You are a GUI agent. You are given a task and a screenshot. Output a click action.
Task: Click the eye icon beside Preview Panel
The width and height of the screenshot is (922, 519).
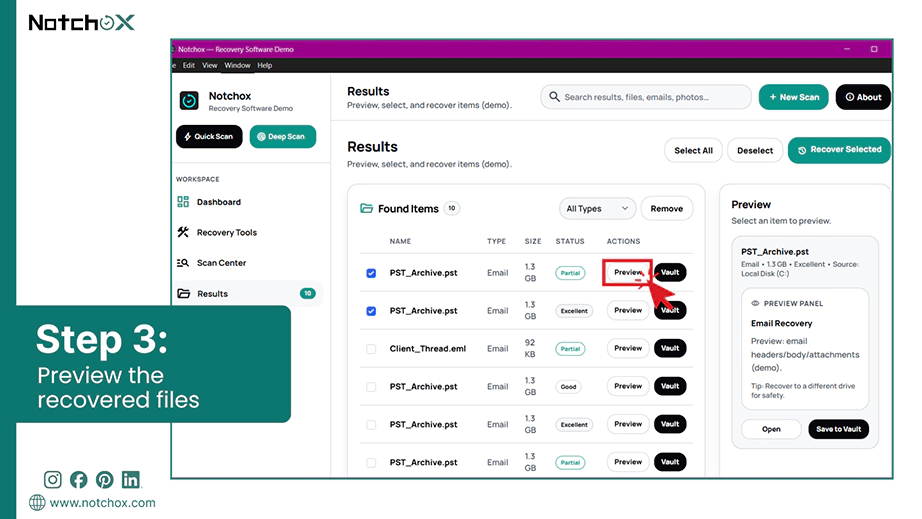tap(755, 304)
